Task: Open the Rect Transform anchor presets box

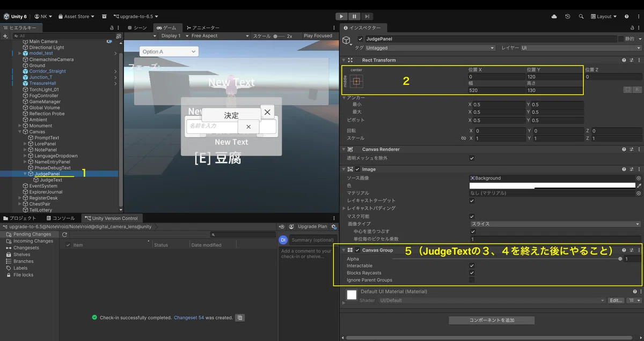Action: (356, 81)
